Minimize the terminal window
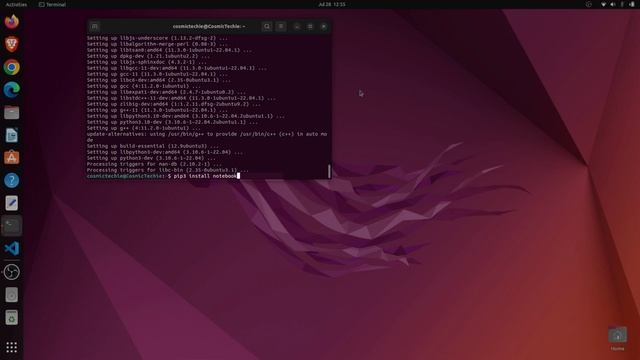 tap(297, 27)
